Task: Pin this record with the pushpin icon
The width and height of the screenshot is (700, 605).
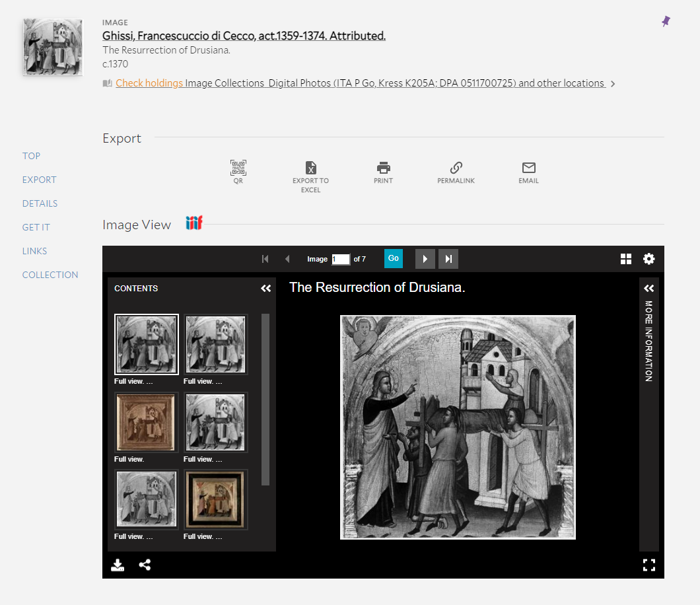Action: tap(666, 22)
